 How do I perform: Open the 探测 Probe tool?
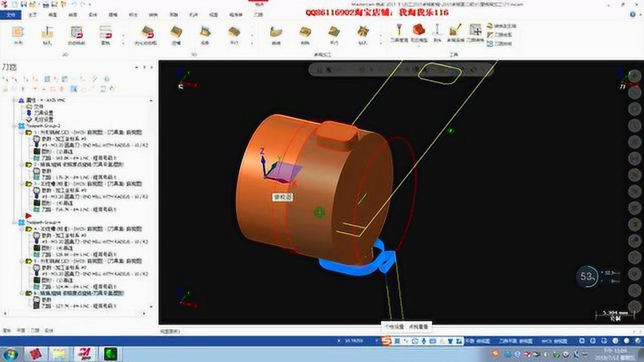437,32
